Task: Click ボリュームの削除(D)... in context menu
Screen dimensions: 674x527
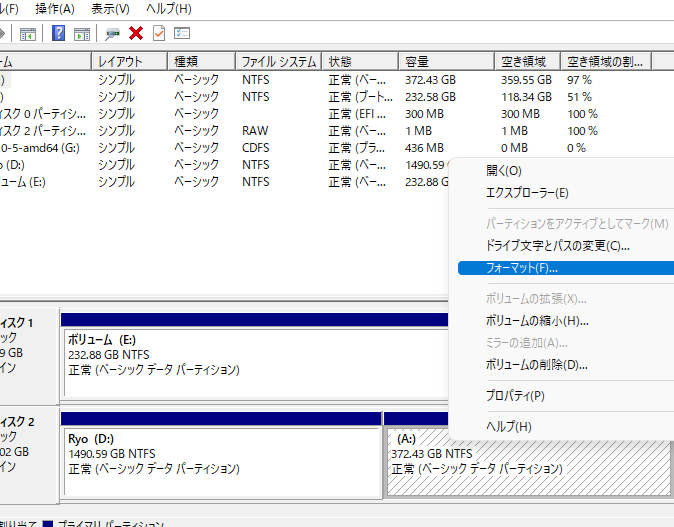Action: [536, 365]
